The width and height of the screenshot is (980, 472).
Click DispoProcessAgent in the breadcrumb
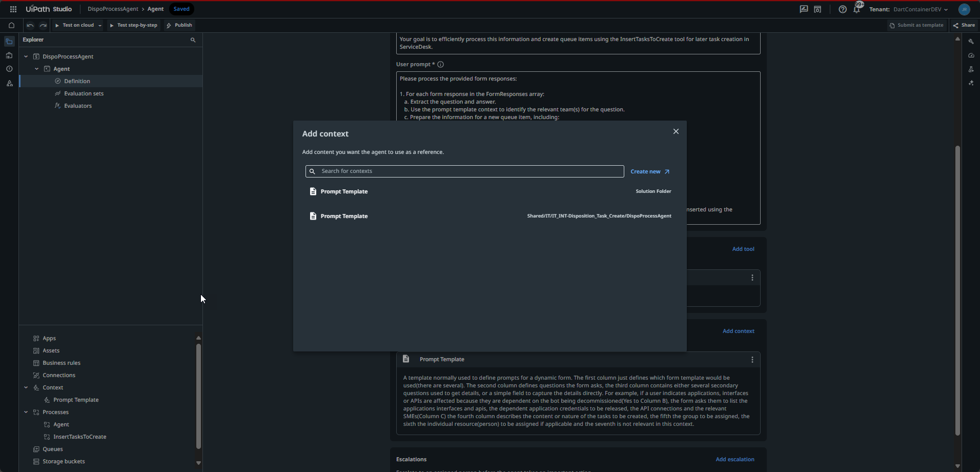pos(113,9)
